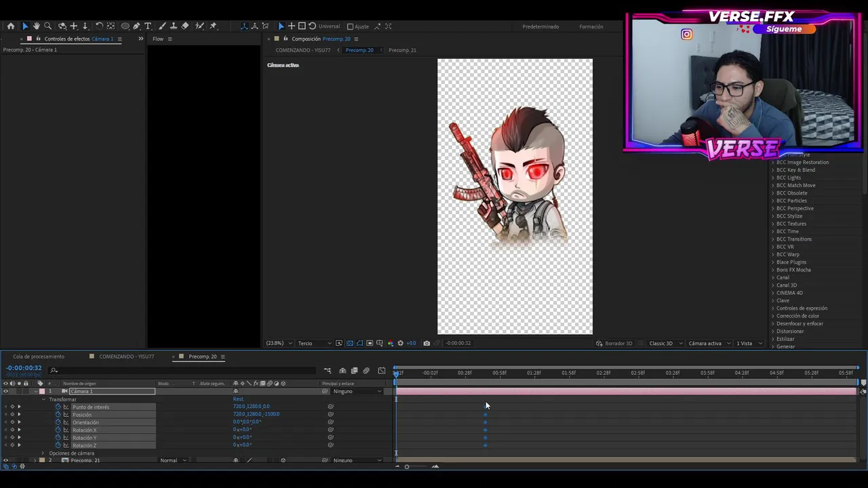Click the Take Snapshot camera icon
This screenshot has height=488, width=868.
point(427,344)
